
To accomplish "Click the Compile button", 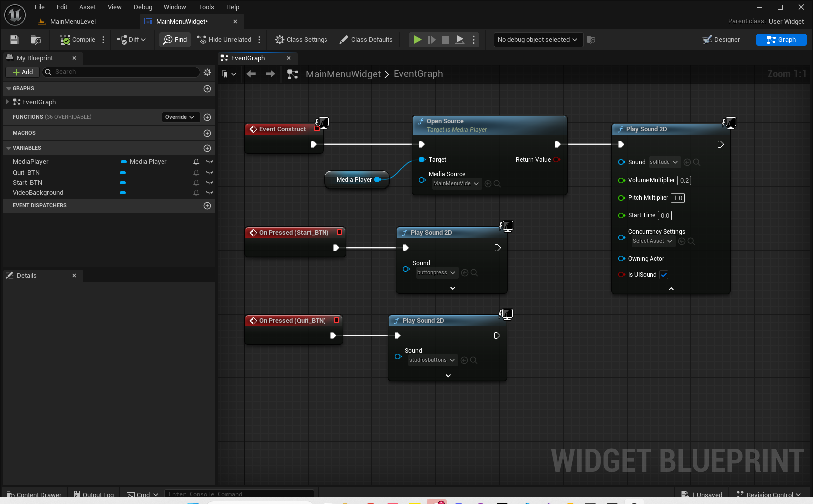I will point(78,40).
